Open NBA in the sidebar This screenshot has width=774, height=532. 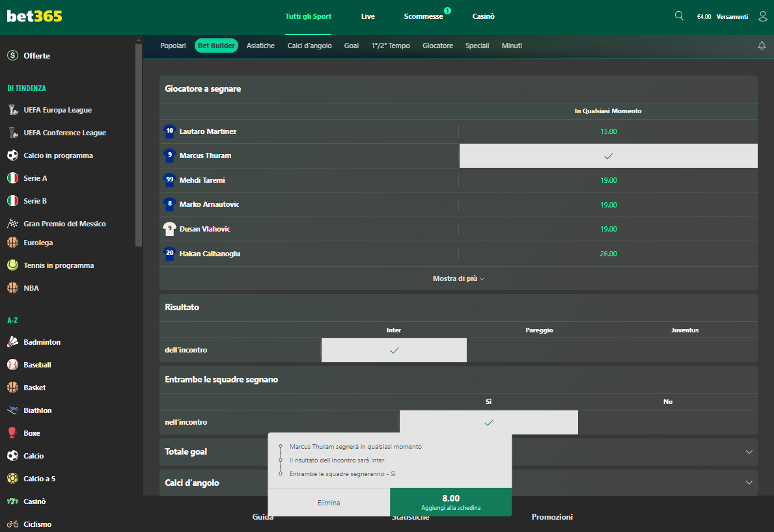click(x=31, y=288)
